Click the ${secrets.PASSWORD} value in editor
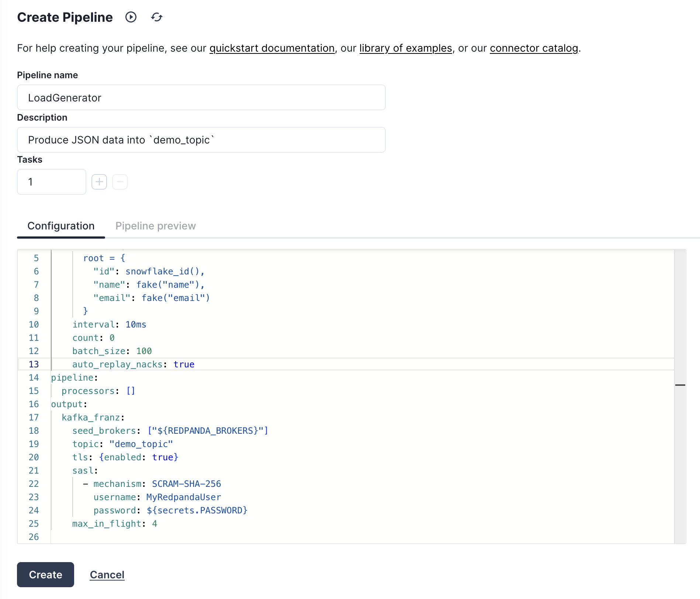Screen dimensions: 700x599 pyautogui.click(x=197, y=510)
